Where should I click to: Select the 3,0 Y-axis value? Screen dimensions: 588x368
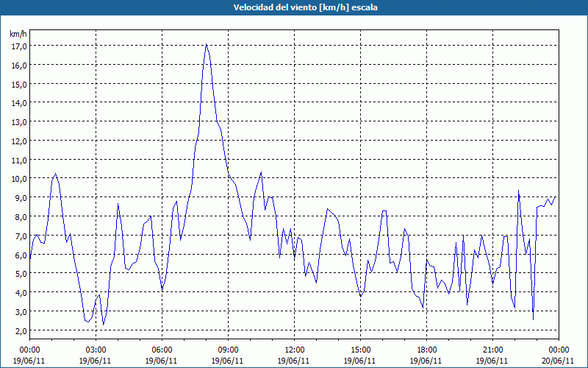[x=21, y=311]
